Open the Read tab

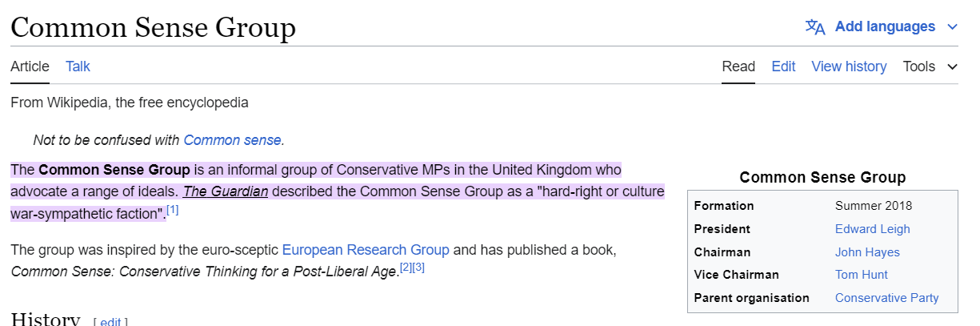coord(738,66)
